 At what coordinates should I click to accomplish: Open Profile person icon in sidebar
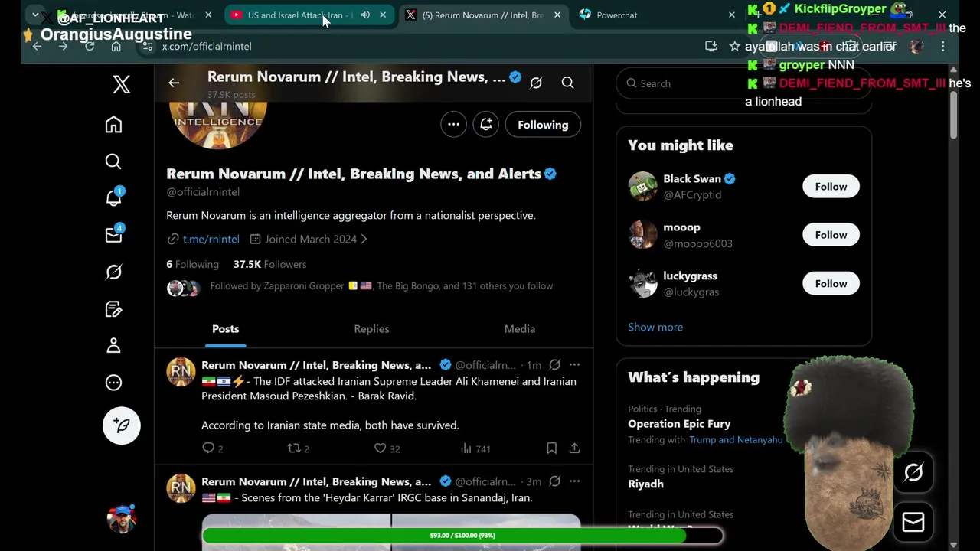113,346
